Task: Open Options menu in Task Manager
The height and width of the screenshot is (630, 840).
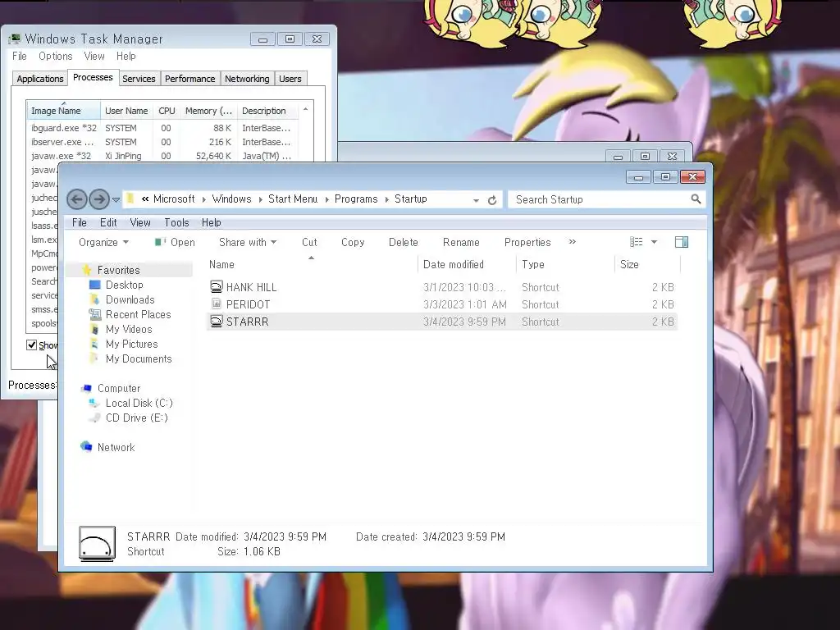Action: (x=55, y=57)
